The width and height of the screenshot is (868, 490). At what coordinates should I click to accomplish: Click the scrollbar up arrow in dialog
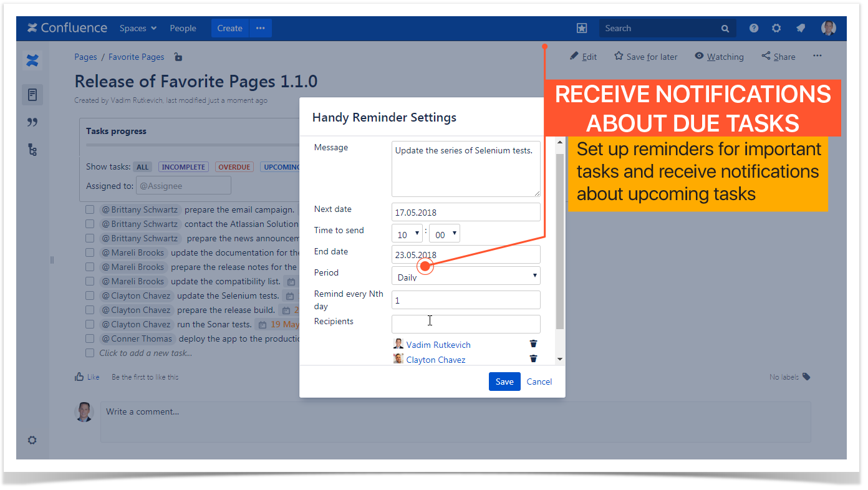pos(559,142)
